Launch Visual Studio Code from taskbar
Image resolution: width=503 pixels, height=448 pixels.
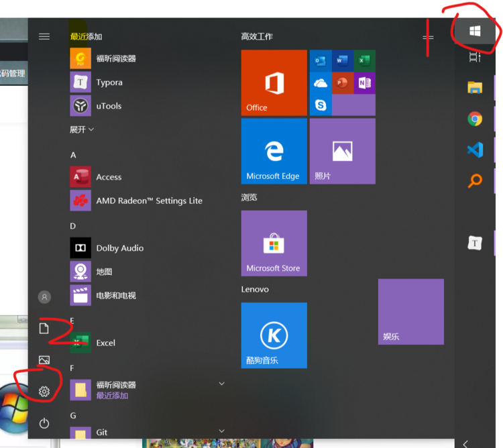pos(475,150)
